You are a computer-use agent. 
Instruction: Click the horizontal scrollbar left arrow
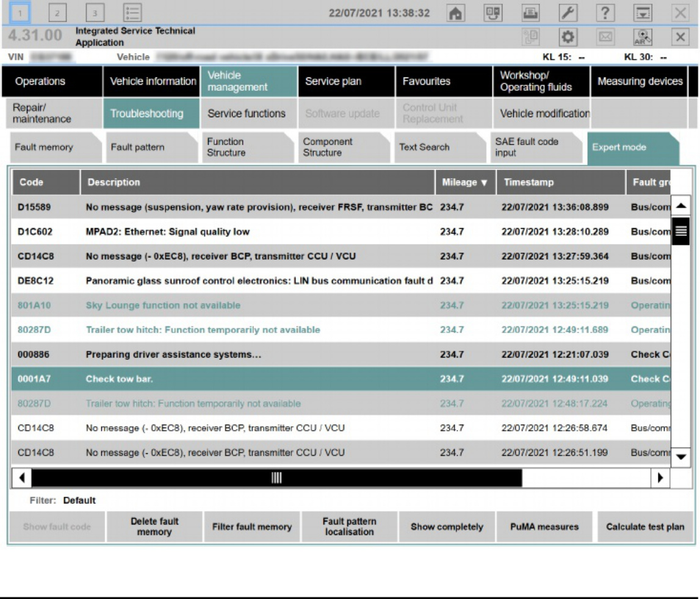click(21, 478)
